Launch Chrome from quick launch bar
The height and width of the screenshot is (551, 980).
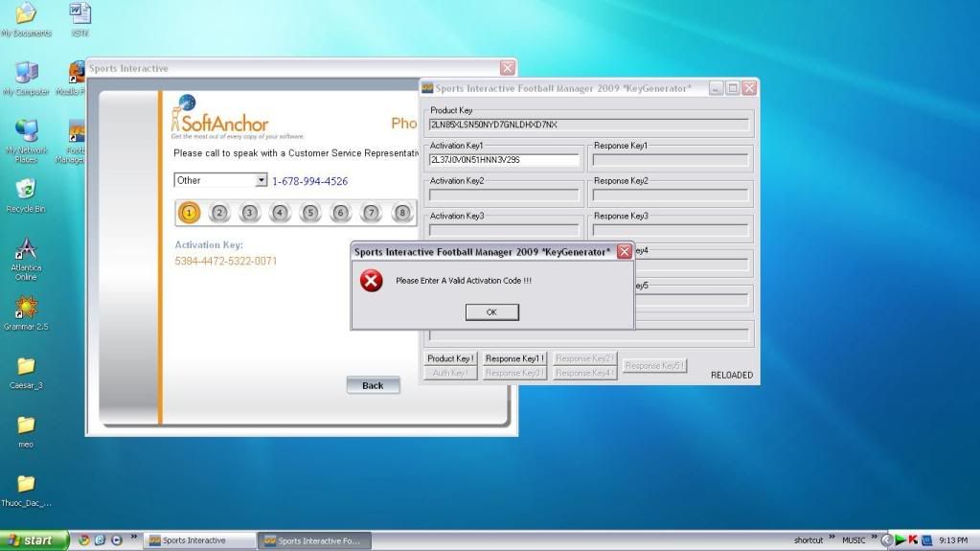coord(83,540)
